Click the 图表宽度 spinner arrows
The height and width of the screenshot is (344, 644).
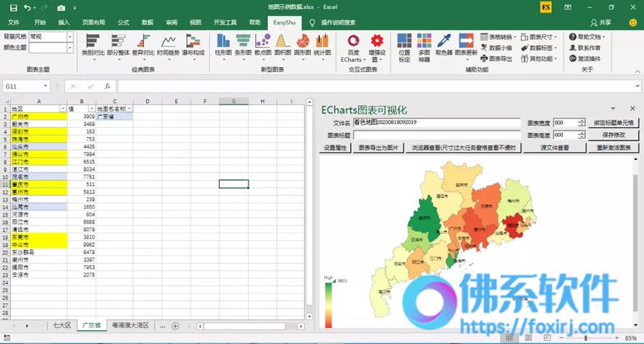pos(581,123)
